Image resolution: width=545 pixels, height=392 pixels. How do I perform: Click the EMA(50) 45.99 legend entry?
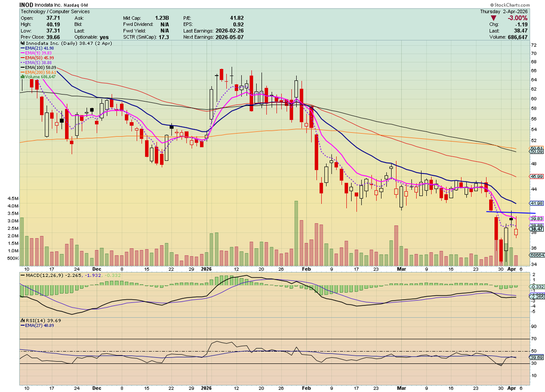pyautogui.click(x=37, y=58)
